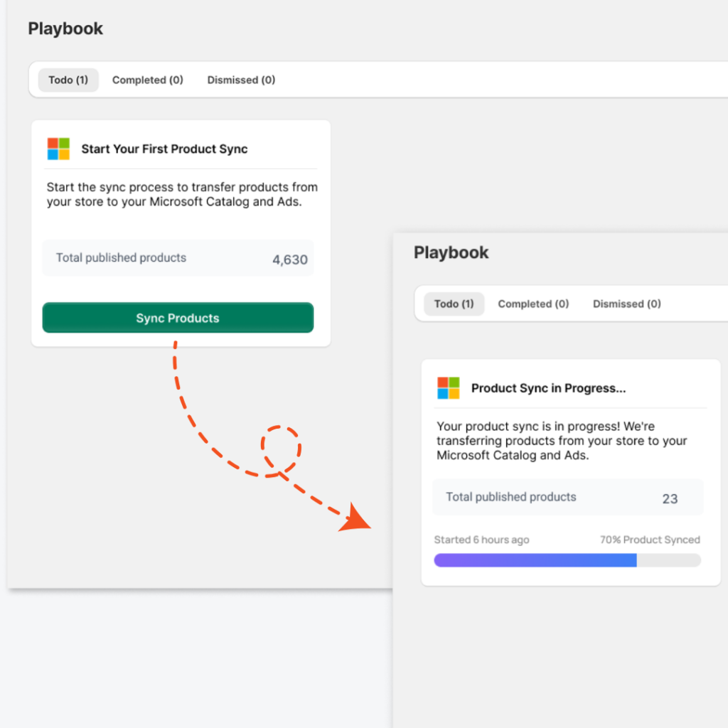Select Todo (1) tab in lower Playbook panel
The image size is (728, 728).
pos(454,304)
